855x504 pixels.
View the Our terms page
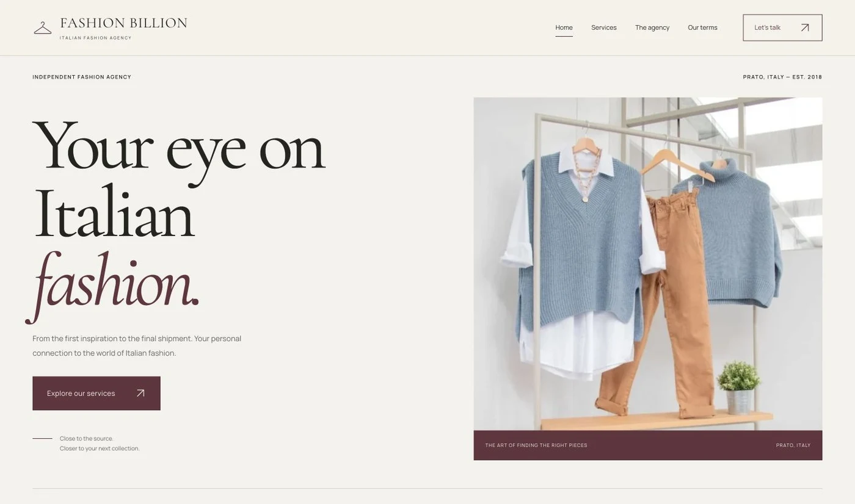click(x=702, y=27)
